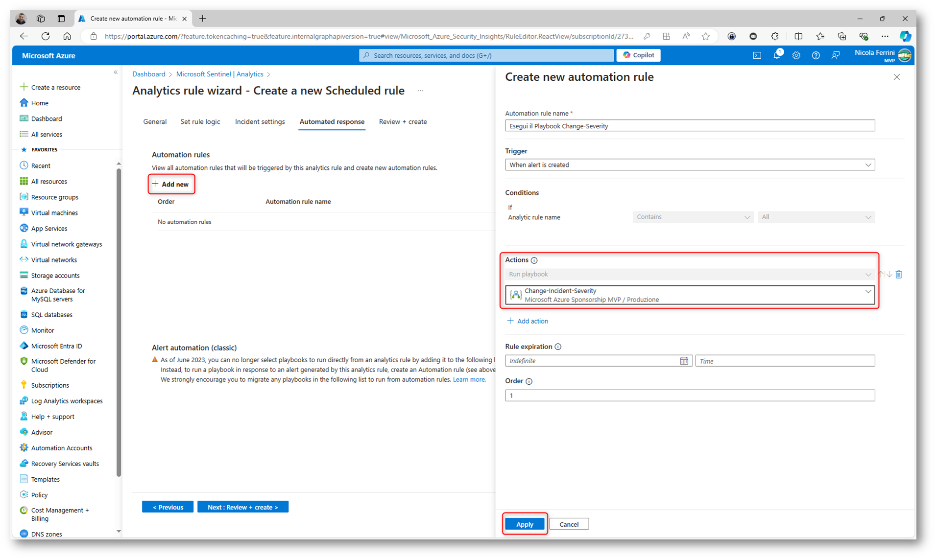This screenshot has height=560, width=937.
Task: Navigate to Microsoft Sentinel | Analytics breadcrumb
Action: click(219, 74)
